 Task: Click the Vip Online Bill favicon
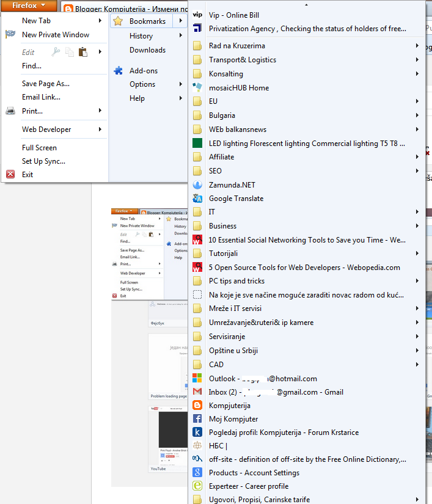pos(197,15)
